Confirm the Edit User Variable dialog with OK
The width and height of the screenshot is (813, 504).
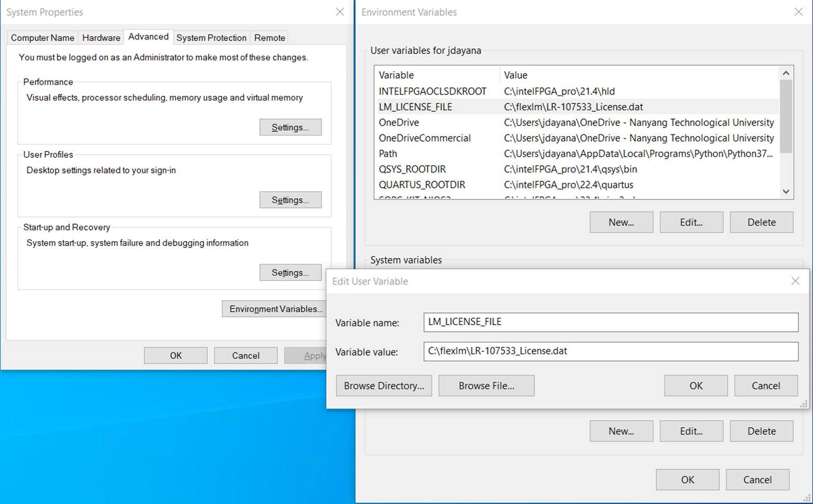pyautogui.click(x=696, y=386)
